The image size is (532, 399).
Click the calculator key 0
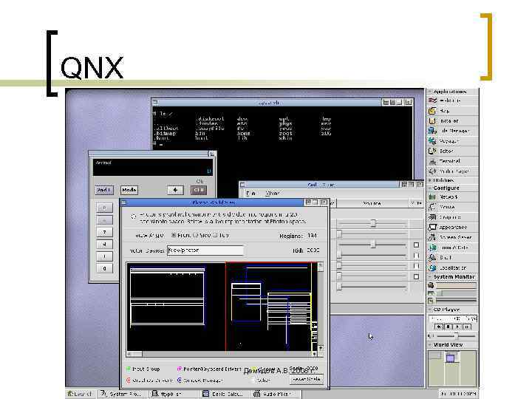coord(104,268)
